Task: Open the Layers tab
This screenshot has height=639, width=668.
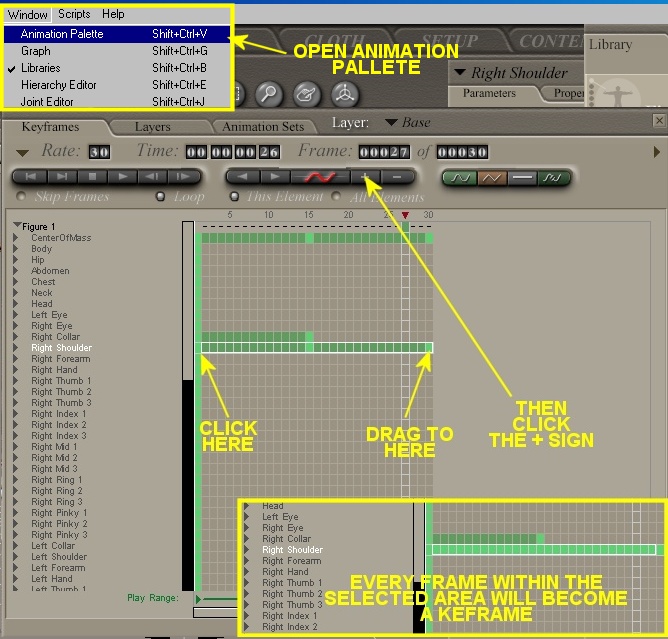Action: (152, 127)
